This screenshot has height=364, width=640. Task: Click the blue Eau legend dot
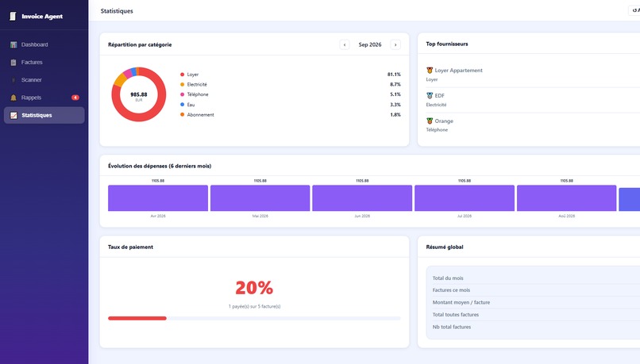coord(182,105)
